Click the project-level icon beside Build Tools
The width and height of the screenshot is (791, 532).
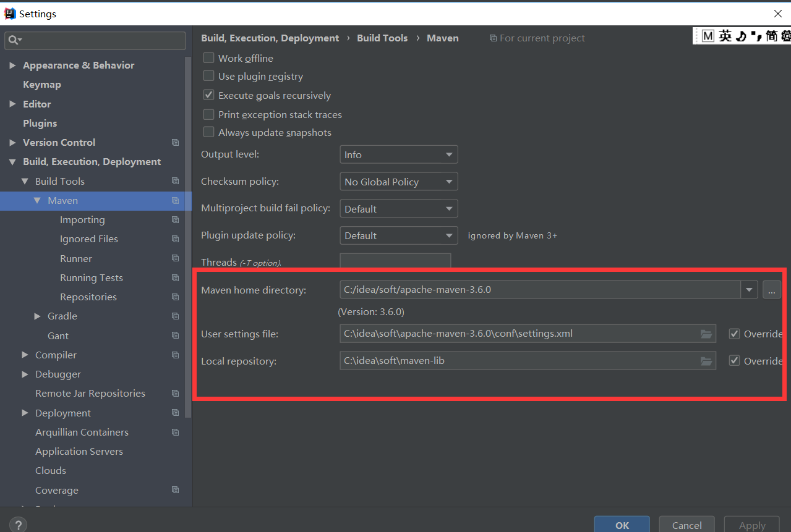(176, 181)
